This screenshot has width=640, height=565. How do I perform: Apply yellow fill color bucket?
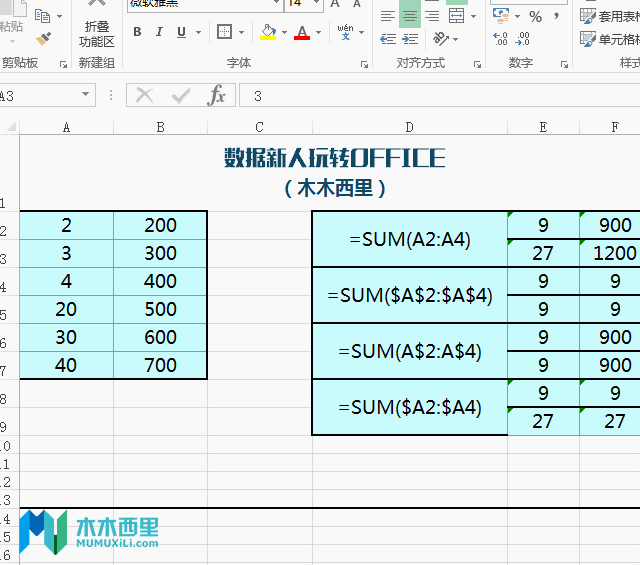click(268, 32)
